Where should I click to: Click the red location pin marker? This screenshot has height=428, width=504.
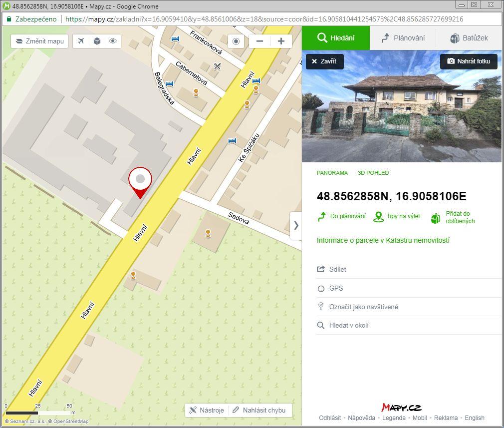click(x=140, y=182)
